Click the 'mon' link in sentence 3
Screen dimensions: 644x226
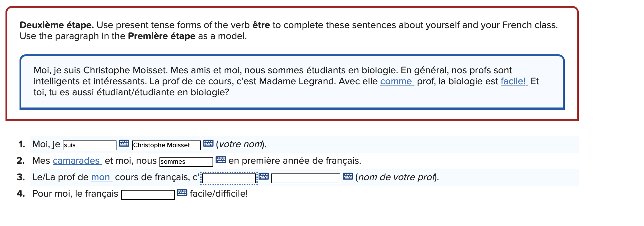(101, 176)
